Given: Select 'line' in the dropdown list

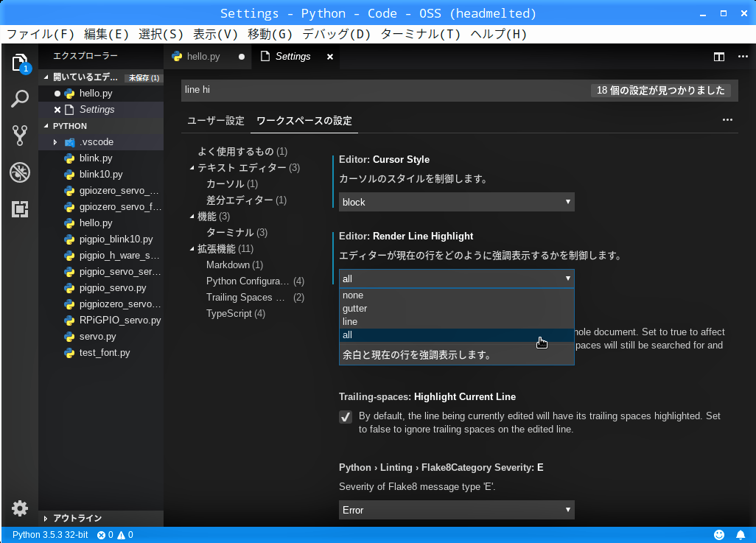Looking at the screenshot, I should [x=457, y=322].
